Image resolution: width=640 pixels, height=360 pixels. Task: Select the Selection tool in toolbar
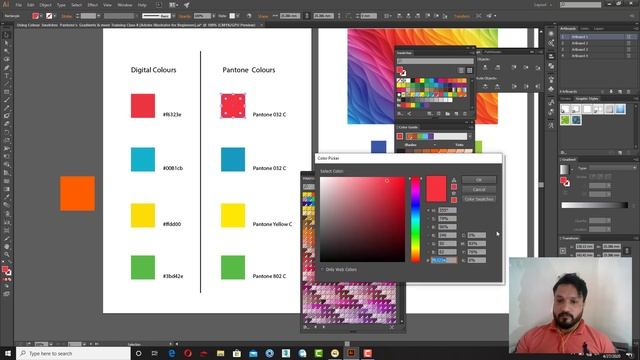[x=6, y=35]
